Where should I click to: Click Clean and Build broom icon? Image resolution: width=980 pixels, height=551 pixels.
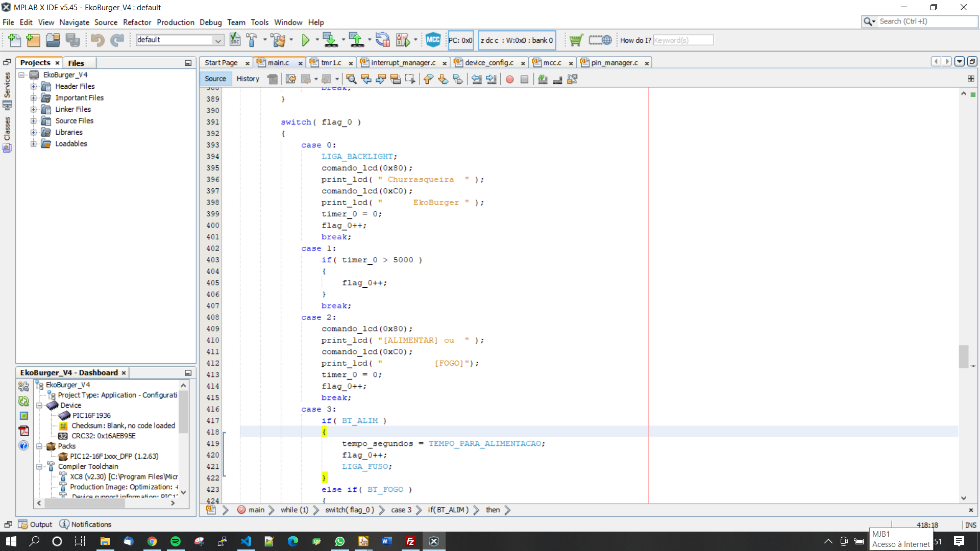(278, 40)
